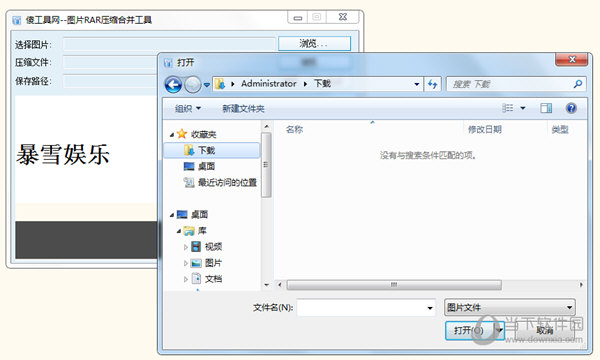Click the Back arrow in Open dialog

pyautogui.click(x=173, y=85)
